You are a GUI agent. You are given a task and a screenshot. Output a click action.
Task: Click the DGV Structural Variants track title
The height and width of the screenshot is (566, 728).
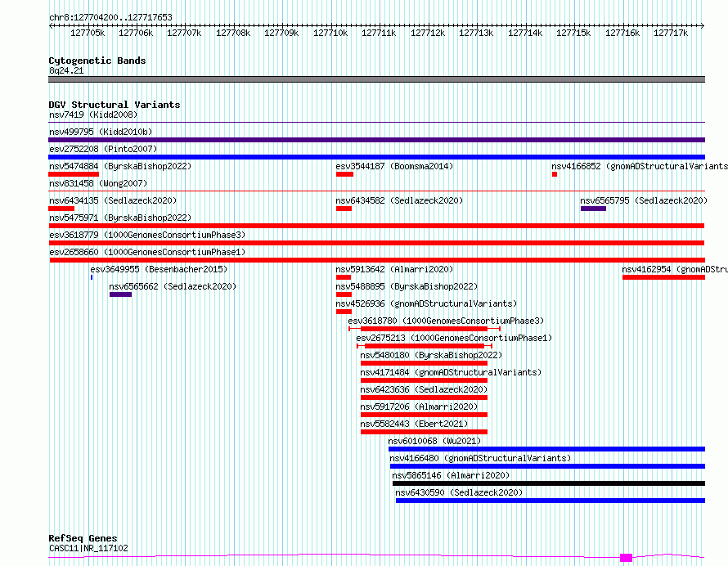click(115, 105)
